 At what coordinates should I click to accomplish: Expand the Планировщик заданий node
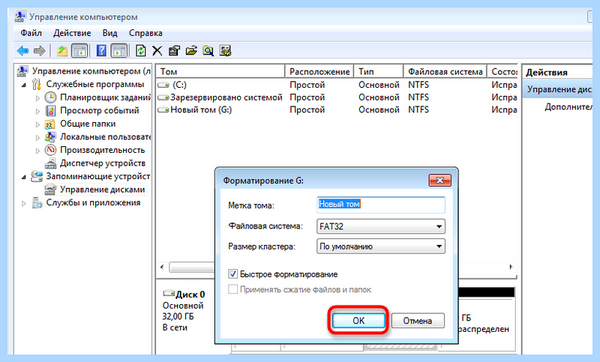(38, 98)
